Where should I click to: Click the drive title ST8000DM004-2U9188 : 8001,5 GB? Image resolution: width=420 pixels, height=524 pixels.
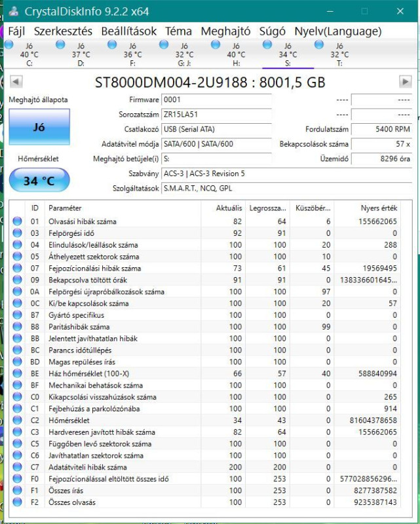[x=210, y=83]
